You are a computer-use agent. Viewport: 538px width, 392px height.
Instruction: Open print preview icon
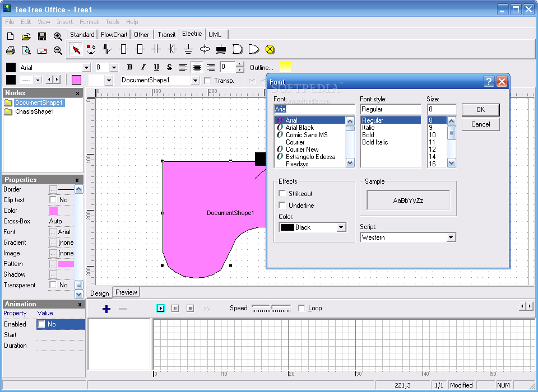(26, 50)
